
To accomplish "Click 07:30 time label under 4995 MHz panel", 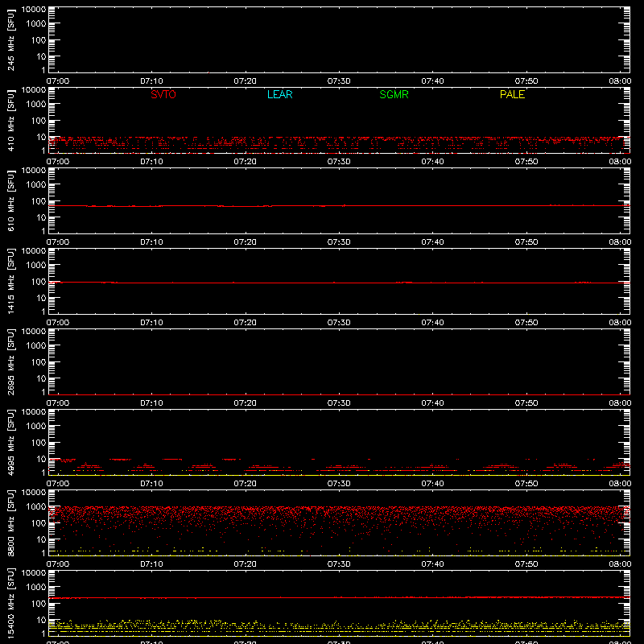I will click(339, 484).
